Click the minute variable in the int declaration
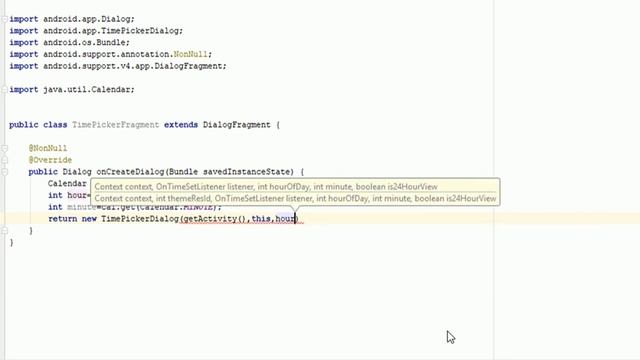 coord(82,207)
